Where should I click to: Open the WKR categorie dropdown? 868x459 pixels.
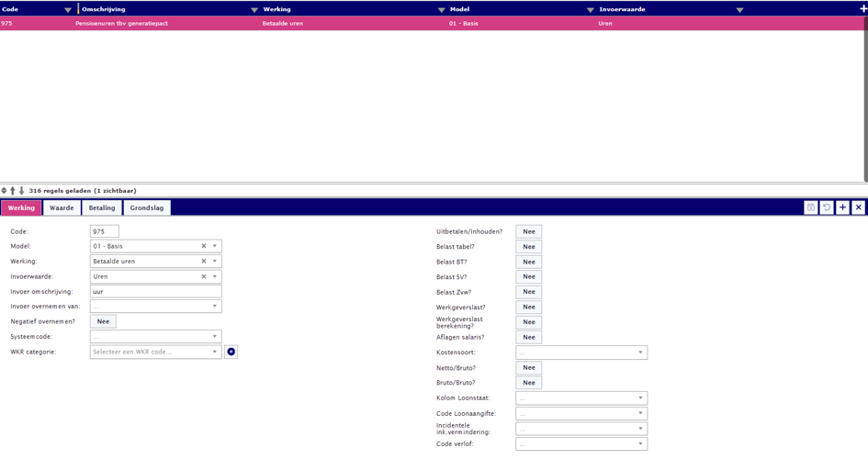click(x=155, y=352)
